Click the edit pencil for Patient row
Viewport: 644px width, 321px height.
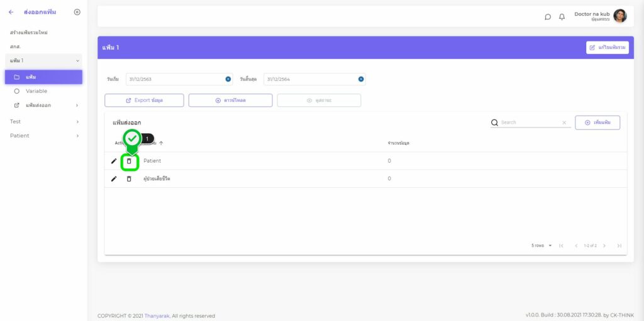tap(114, 161)
